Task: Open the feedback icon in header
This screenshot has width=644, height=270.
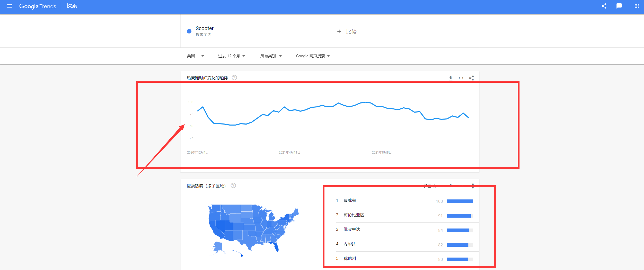Action: coord(619,6)
